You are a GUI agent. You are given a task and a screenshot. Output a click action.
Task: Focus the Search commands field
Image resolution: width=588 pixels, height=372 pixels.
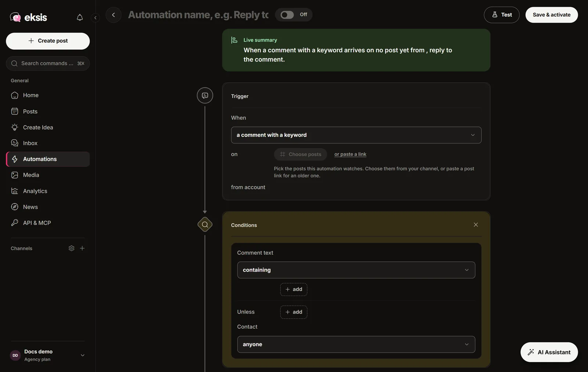pyautogui.click(x=48, y=63)
